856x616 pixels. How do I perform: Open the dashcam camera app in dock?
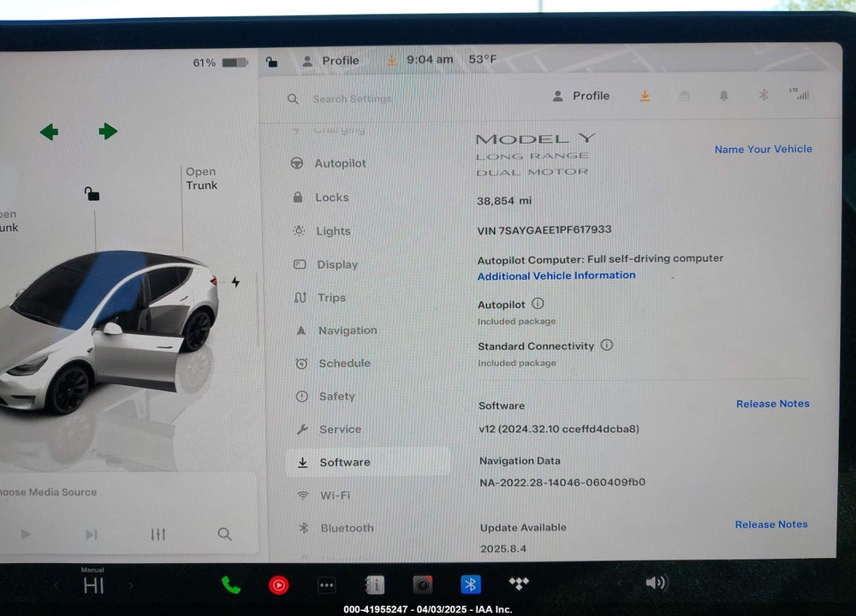[x=423, y=585]
